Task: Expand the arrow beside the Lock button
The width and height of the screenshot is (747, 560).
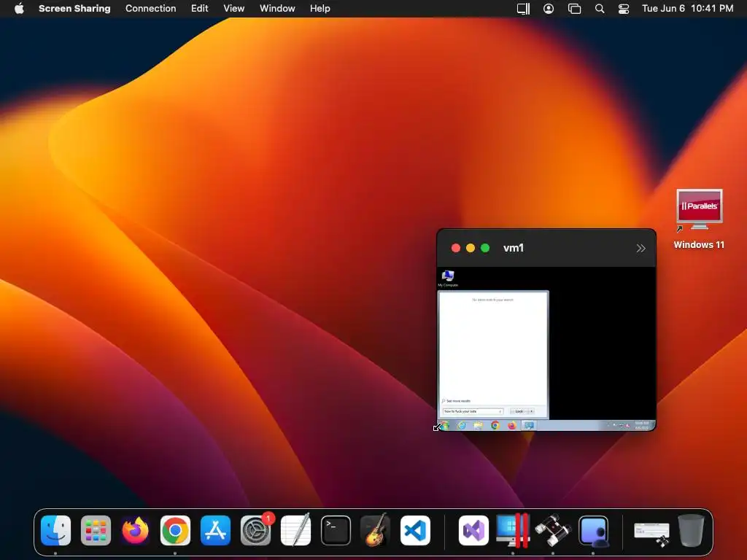Action: click(x=531, y=411)
